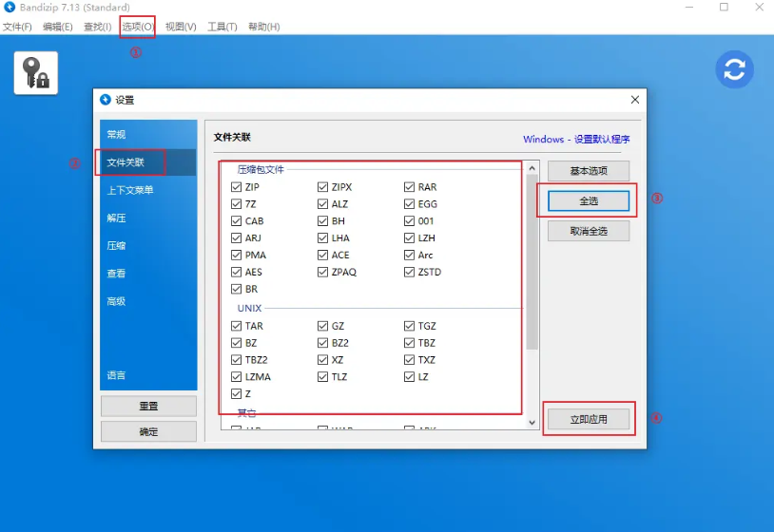Toggle the LHA checkbox
Image resolution: width=774 pixels, height=532 pixels.
tap(323, 237)
